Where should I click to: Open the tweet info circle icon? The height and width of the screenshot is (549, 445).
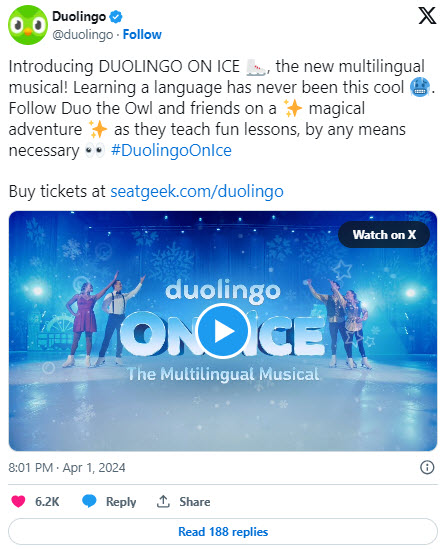point(427,467)
